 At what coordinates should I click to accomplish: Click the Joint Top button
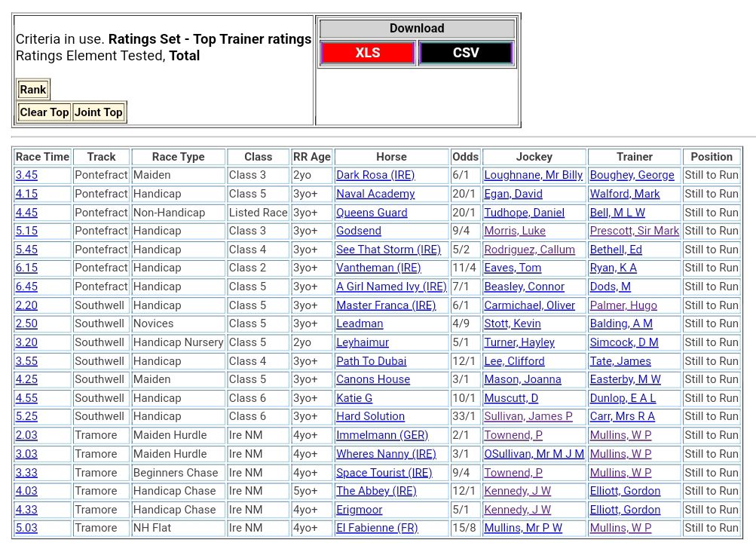(x=98, y=112)
